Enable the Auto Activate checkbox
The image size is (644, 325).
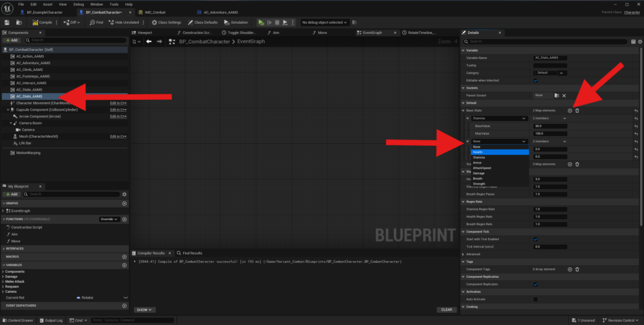click(535, 299)
